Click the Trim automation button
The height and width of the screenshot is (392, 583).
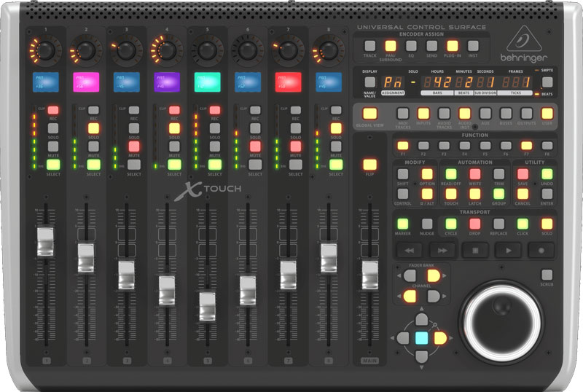[498, 173]
